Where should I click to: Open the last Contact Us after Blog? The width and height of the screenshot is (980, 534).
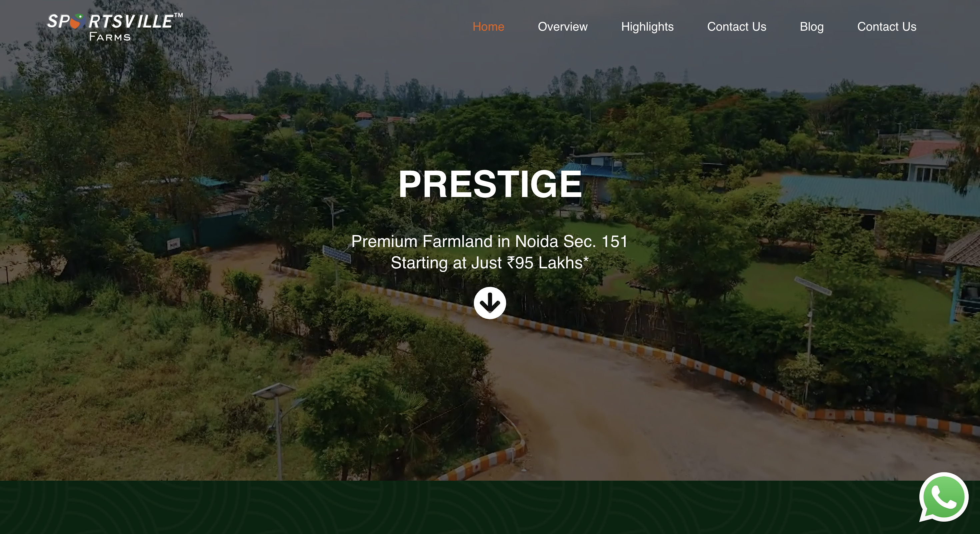point(886,27)
